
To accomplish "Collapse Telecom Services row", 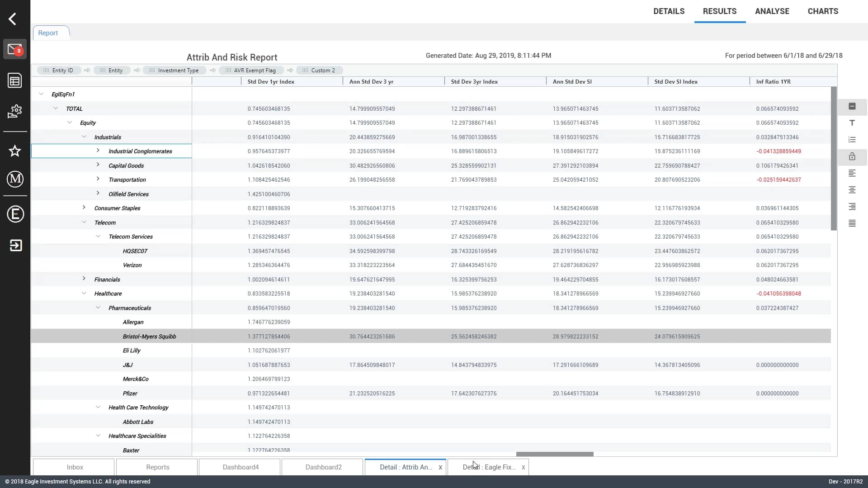I will tap(98, 236).
